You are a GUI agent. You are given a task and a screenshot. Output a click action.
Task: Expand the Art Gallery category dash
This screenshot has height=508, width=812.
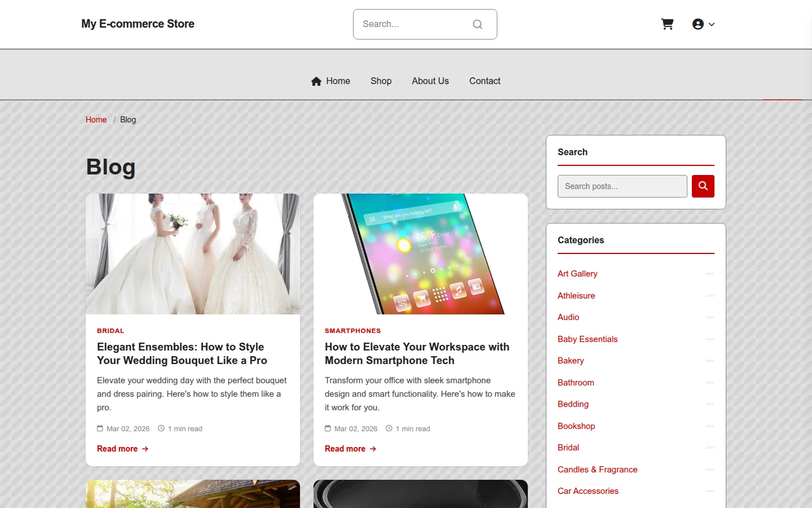710,274
